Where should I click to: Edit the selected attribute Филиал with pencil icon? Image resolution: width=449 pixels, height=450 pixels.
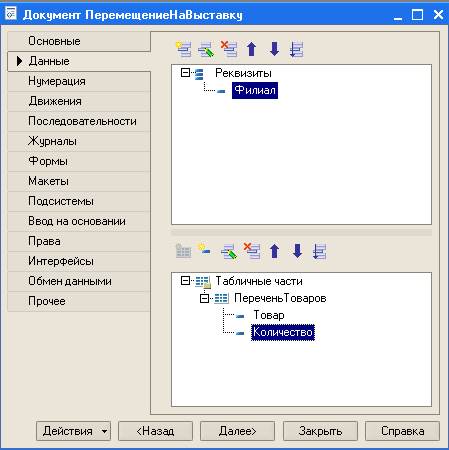[206, 49]
